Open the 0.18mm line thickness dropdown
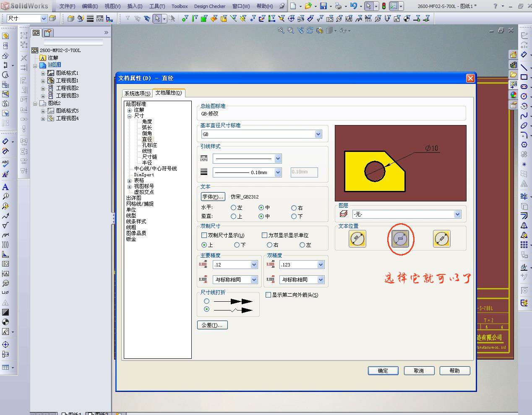The height and width of the screenshot is (415, 532). (278, 172)
